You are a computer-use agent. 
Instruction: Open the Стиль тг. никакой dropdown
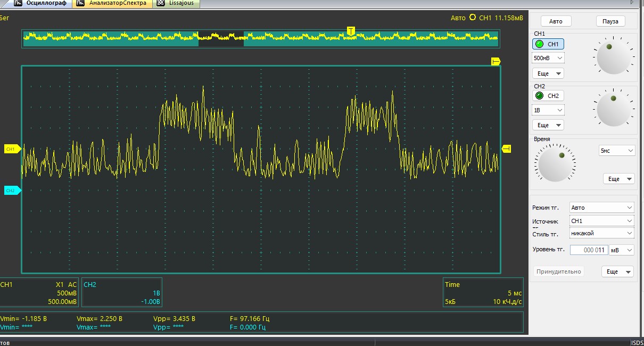click(601, 233)
